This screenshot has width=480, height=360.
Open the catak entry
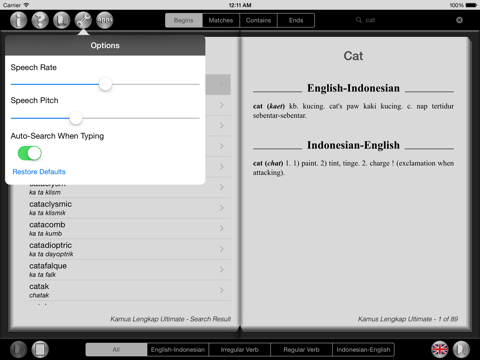[x=130, y=290]
